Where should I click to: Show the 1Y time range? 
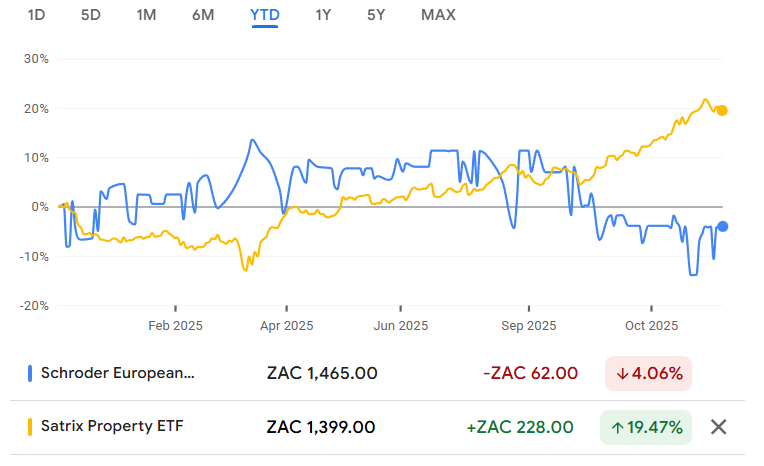coord(323,15)
